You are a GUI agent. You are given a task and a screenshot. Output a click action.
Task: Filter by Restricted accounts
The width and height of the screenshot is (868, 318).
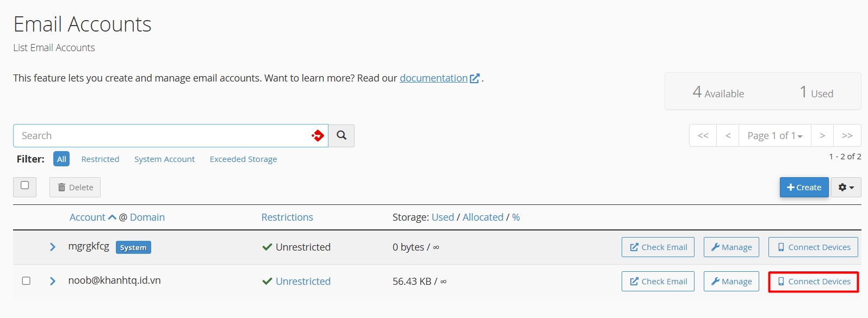click(100, 159)
